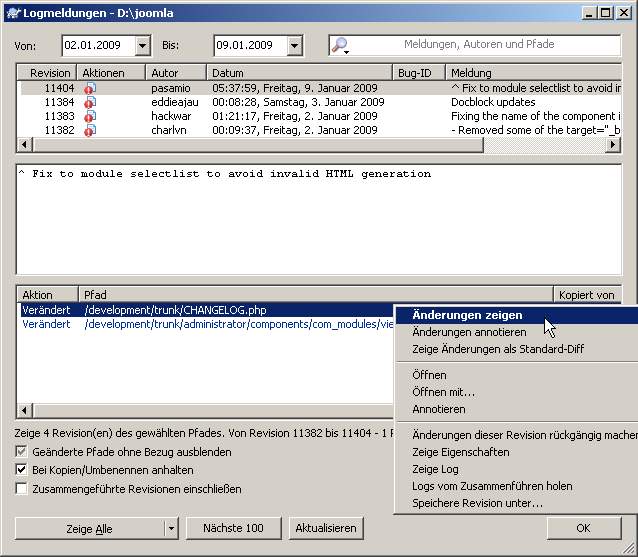Enable Zusammengeführte Revisionen einschließen
638x557 pixels.
pos(21,488)
